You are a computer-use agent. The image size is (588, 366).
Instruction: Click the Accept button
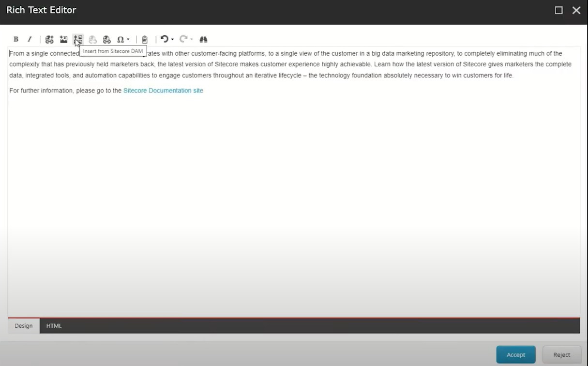[x=516, y=354]
